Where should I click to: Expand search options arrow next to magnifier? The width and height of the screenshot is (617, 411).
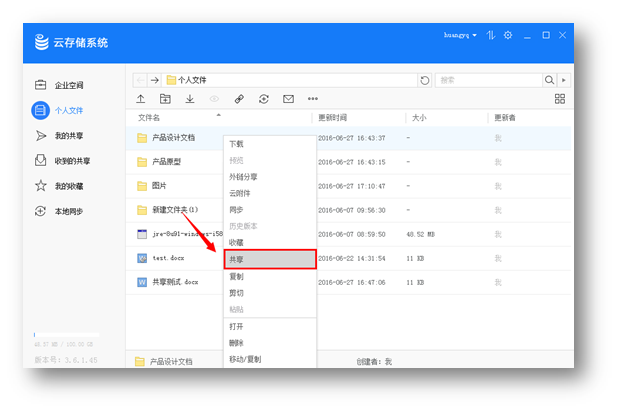(x=563, y=80)
